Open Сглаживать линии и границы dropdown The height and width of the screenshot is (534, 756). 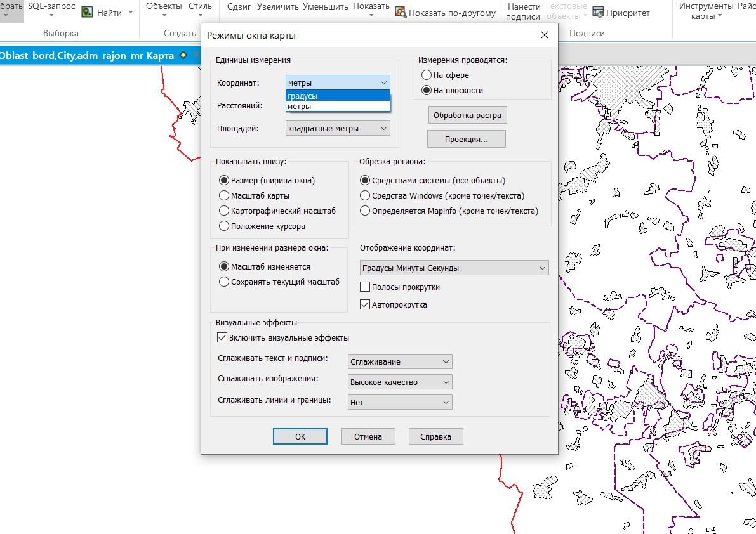tap(400, 402)
